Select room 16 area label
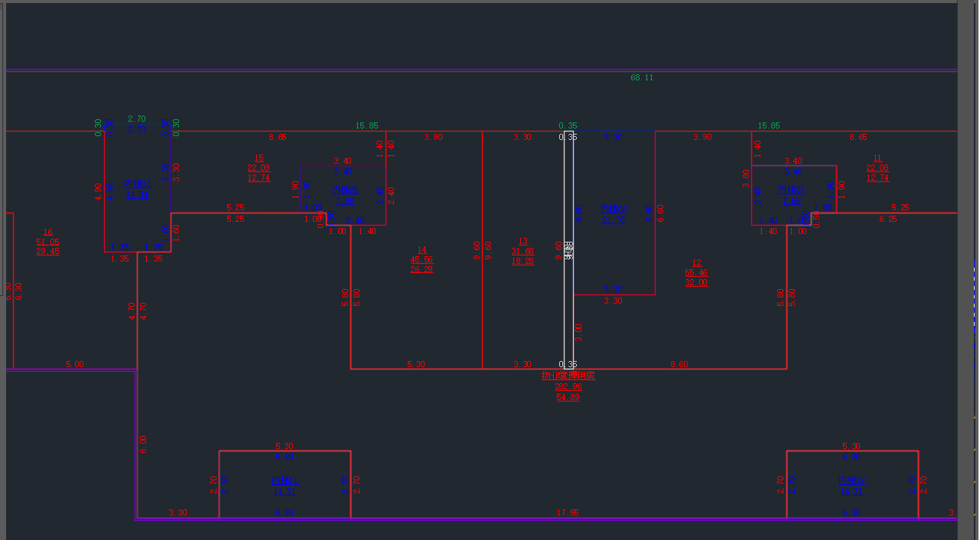Screen dimensions: 980x540 point(47,242)
